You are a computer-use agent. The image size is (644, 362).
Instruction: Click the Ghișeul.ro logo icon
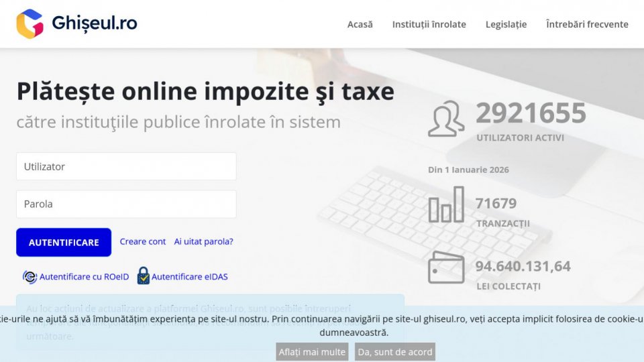point(30,23)
